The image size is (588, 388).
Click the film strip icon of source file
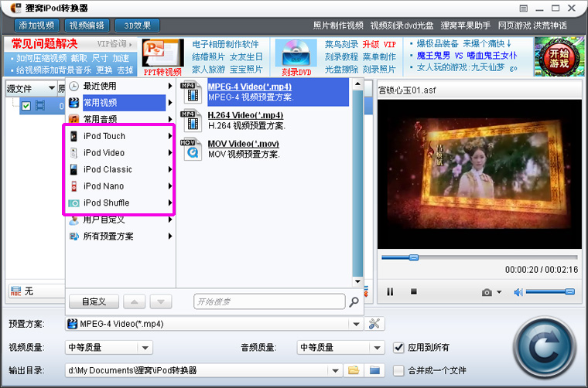39,106
